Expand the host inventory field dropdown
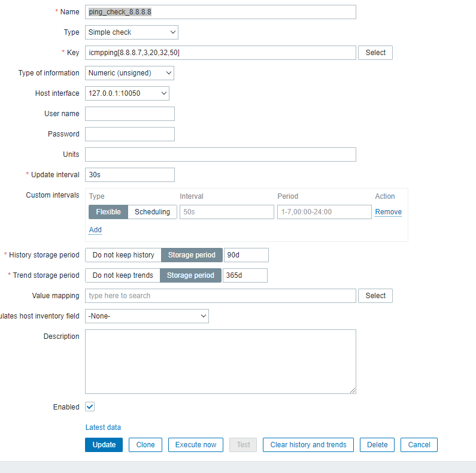Viewport: 476px width, 473px height. [x=147, y=316]
